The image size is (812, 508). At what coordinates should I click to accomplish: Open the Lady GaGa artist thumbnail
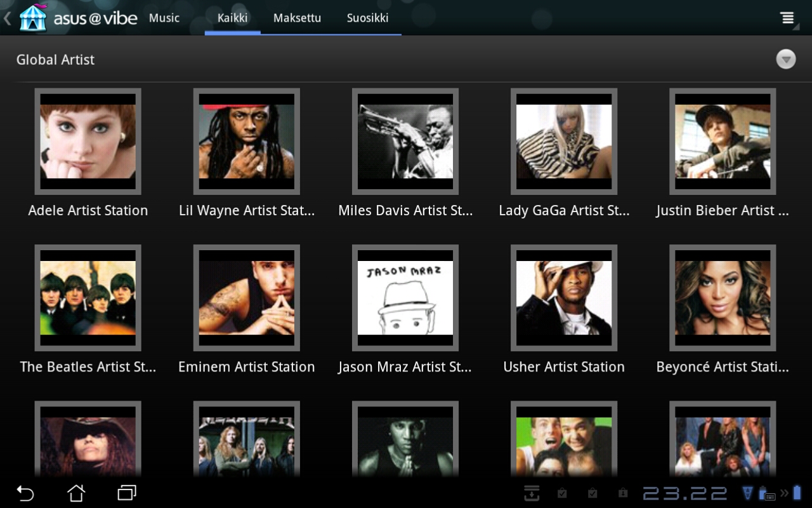[x=564, y=142]
